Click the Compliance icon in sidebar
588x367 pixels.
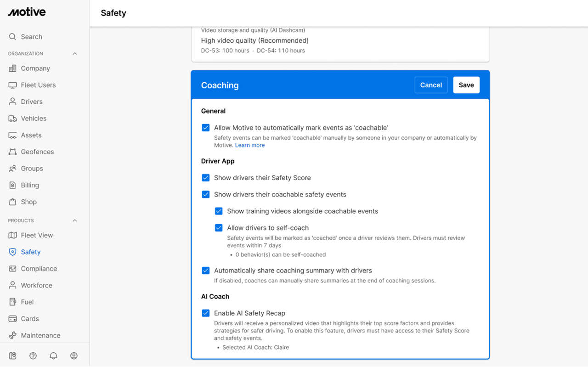12,269
